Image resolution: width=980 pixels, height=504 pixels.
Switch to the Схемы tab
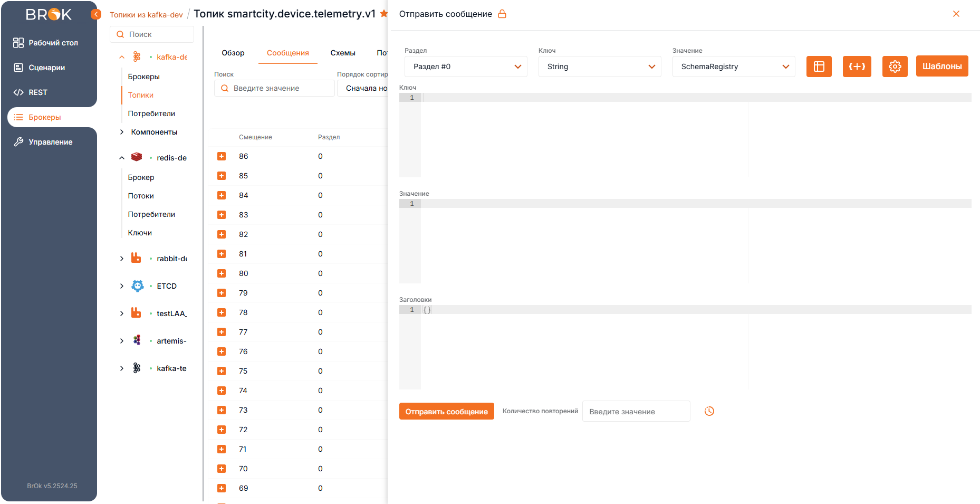[343, 53]
